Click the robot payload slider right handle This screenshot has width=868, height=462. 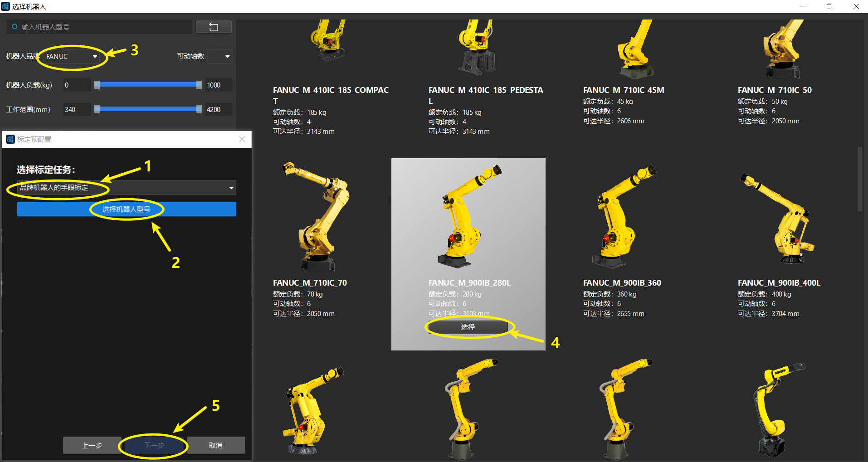199,85
